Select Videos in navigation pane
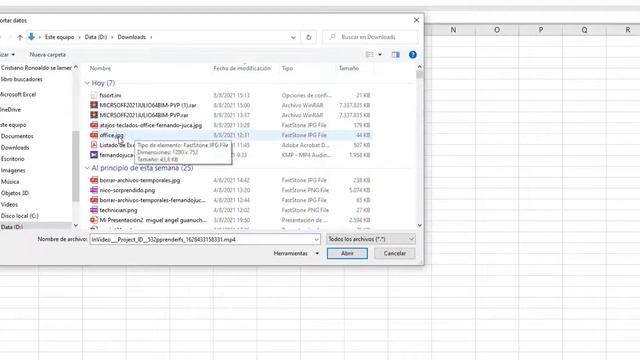This screenshot has width=640, height=360. pos(9,204)
